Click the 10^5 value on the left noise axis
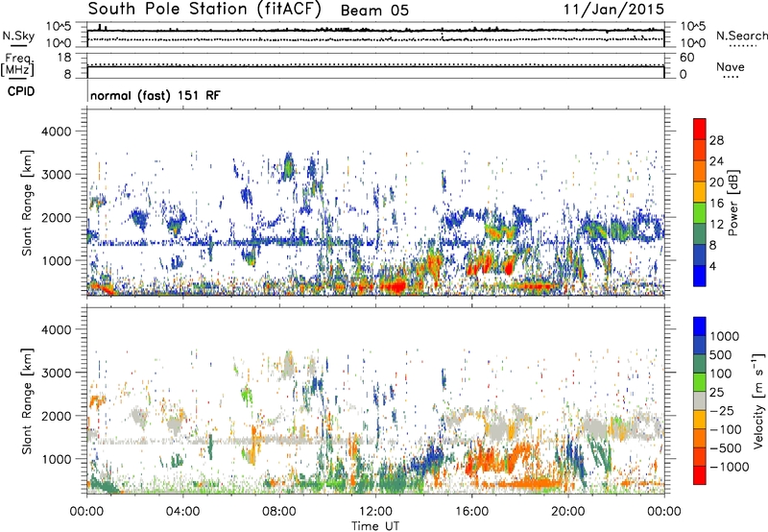Image resolution: width=768 pixels, height=532 pixels. (59, 27)
